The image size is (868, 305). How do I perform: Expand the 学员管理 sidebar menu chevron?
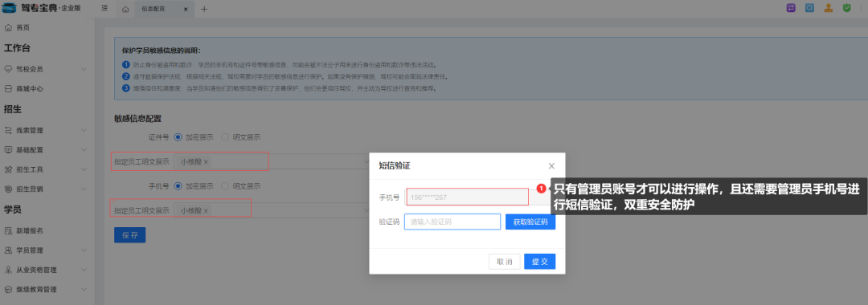84,250
